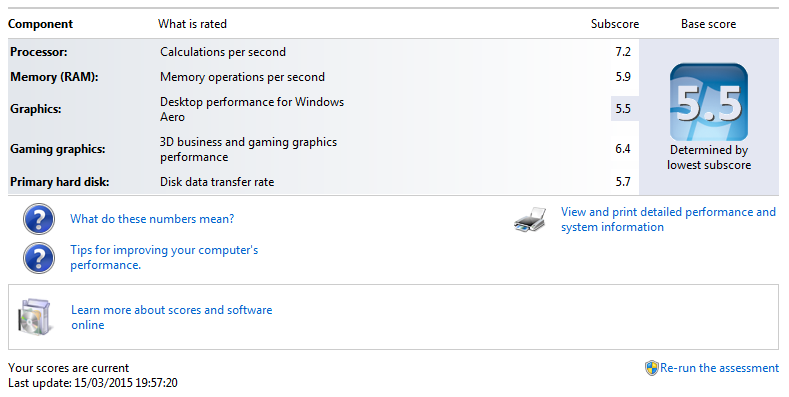Click the Subscore column header
Image resolution: width=789 pixels, height=397 pixels.
pyautogui.click(x=615, y=24)
